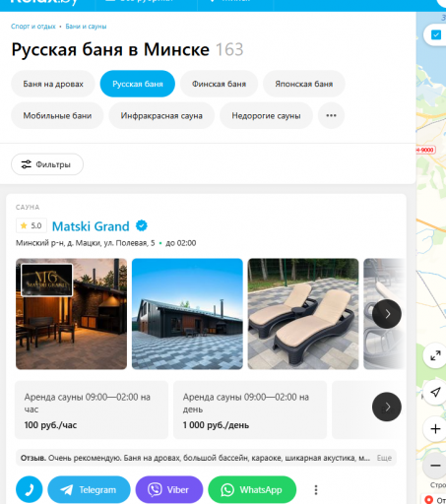Open the 'Спорт и отдых' breadcrumb link
Image resolution: width=446 pixels, height=504 pixels.
pos(33,27)
